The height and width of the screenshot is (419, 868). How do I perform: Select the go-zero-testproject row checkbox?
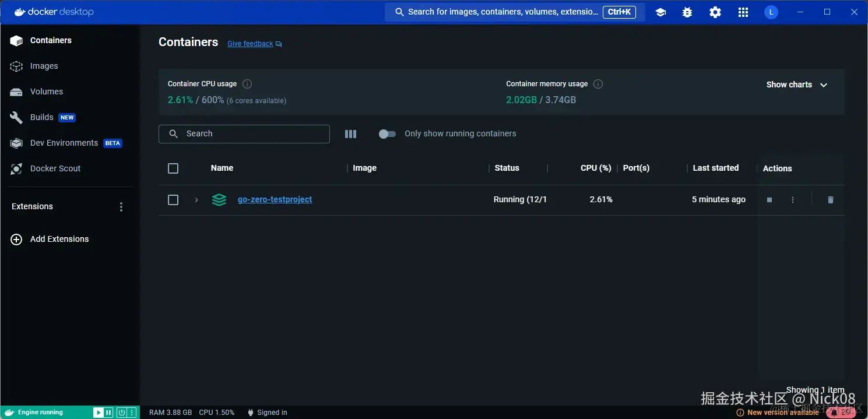coord(173,200)
